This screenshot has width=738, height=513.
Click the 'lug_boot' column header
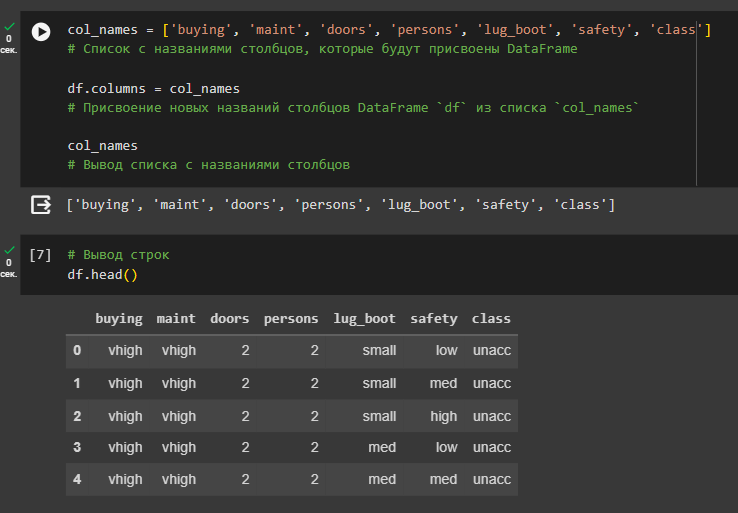tap(364, 319)
